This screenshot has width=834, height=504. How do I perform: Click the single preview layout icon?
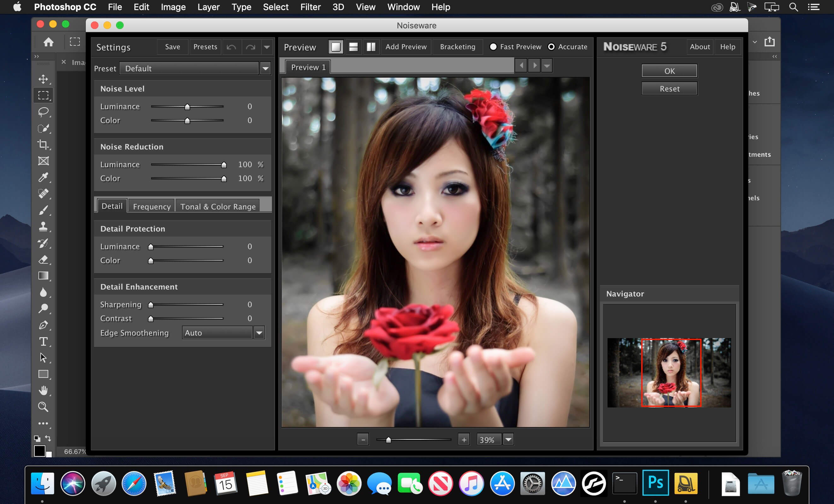pyautogui.click(x=335, y=46)
